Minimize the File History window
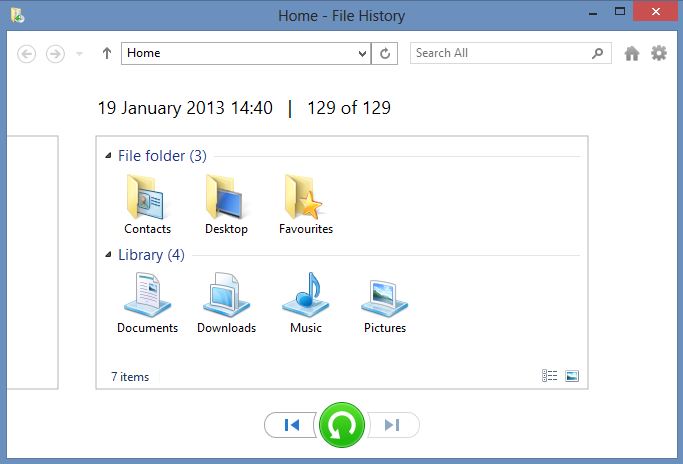The width and height of the screenshot is (683, 464). pyautogui.click(x=592, y=13)
